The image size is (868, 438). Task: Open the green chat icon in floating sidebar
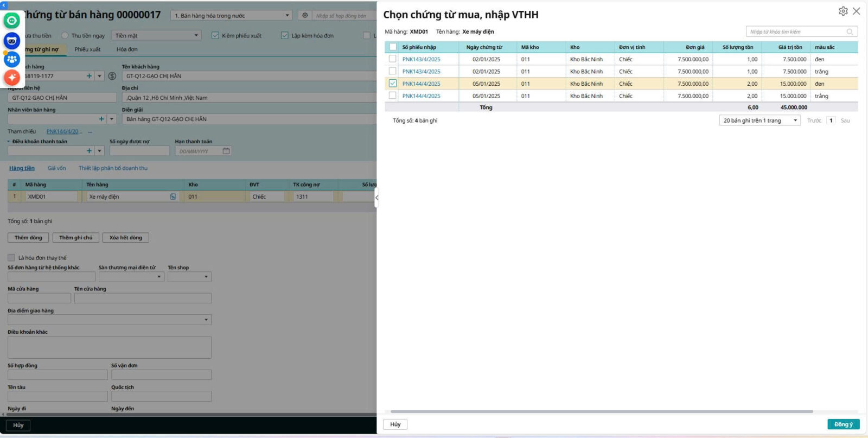tap(12, 21)
